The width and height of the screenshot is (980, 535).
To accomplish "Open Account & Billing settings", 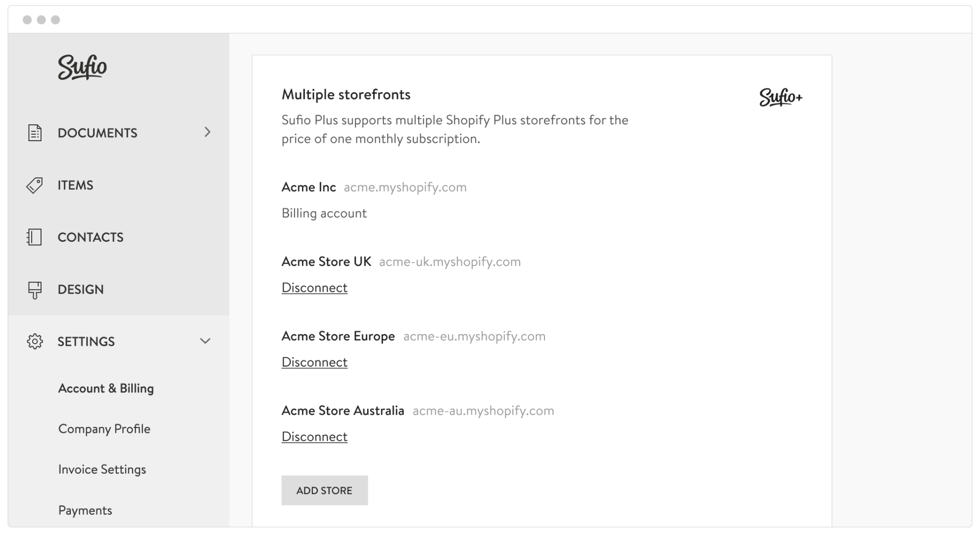I will pyautogui.click(x=106, y=388).
